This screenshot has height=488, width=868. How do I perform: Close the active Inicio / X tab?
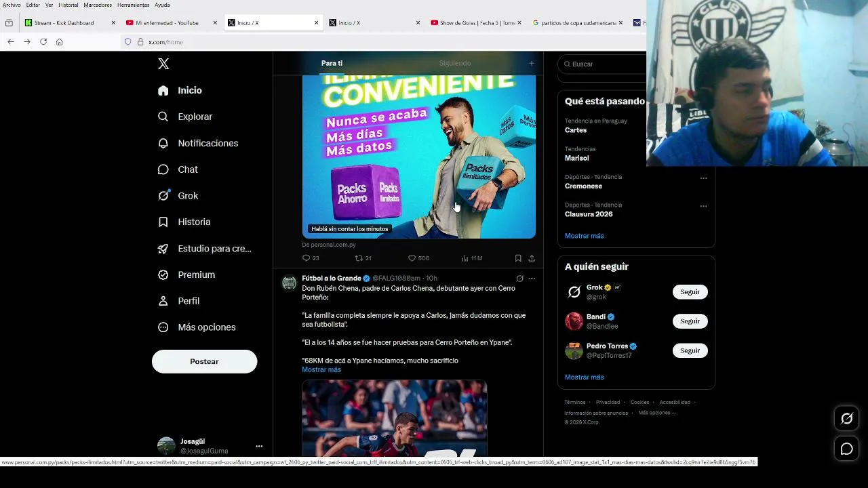[316, 23]
